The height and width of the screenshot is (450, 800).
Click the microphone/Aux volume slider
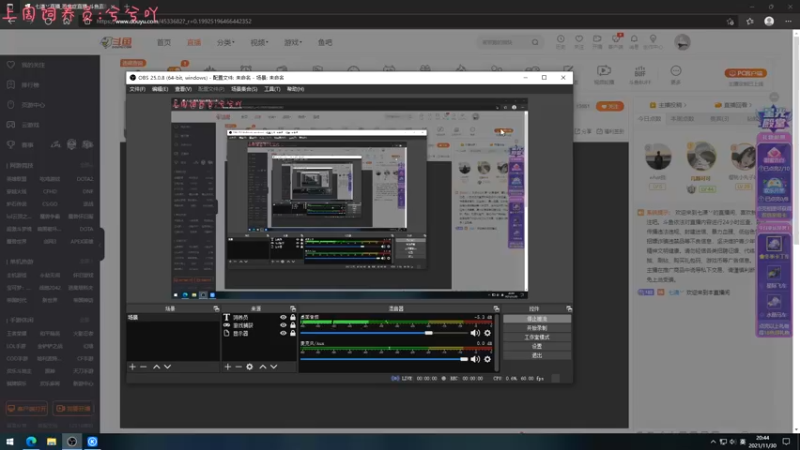pos(384,359)
